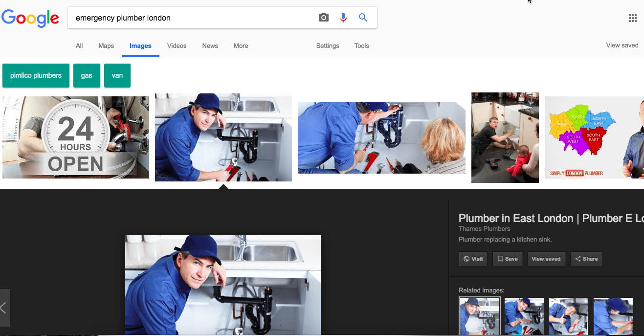Share the selected plumber image
The width and height of the screenshot is (644, 336).
coord(586,259)
